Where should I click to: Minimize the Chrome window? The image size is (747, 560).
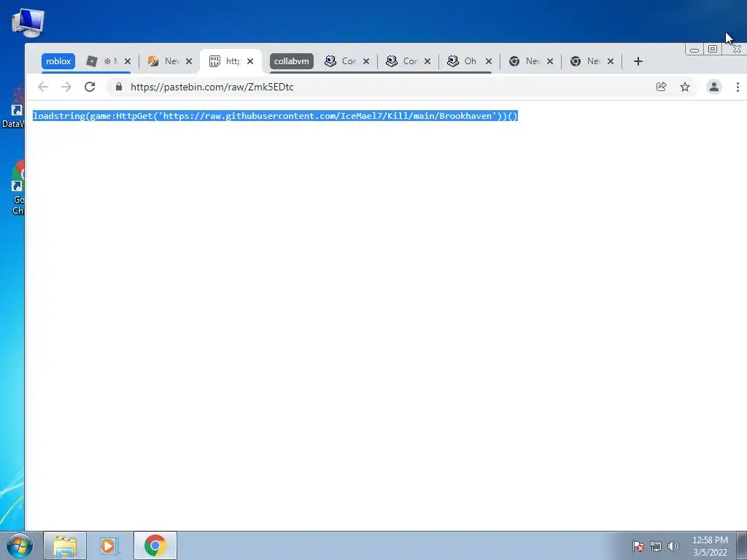click(694, 49)
